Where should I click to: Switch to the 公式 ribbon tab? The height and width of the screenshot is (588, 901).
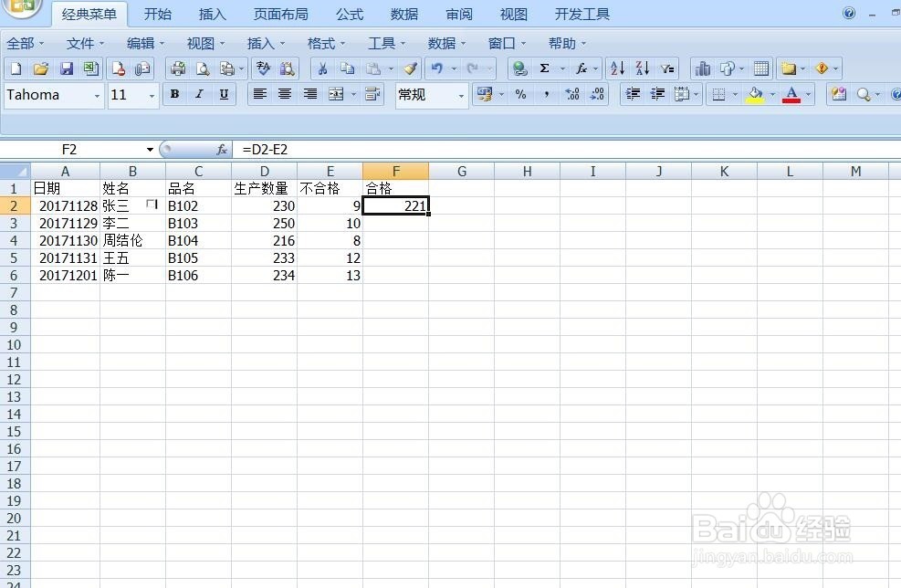coord(349,14)
